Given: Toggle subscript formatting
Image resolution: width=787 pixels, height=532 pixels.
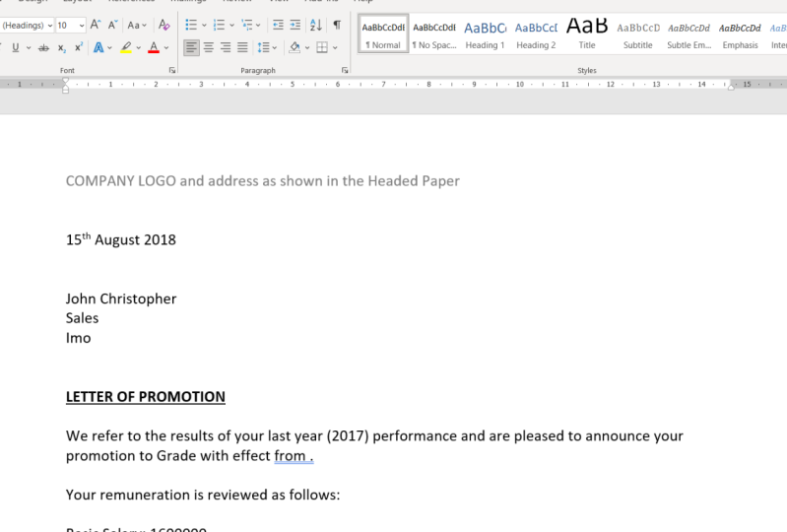Looking at the screenshot, I should coord(61,47).
